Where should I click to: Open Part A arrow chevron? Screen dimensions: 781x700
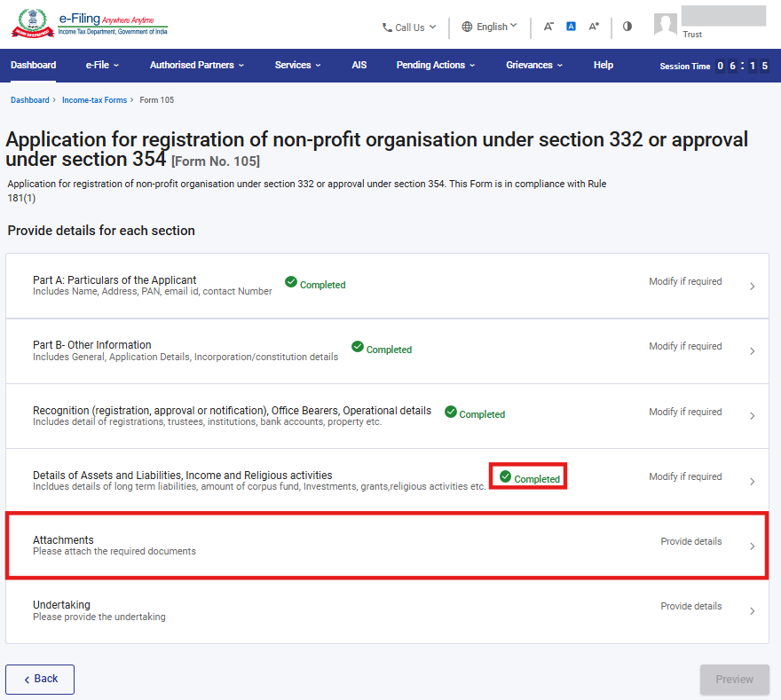[x=752, y=287]
